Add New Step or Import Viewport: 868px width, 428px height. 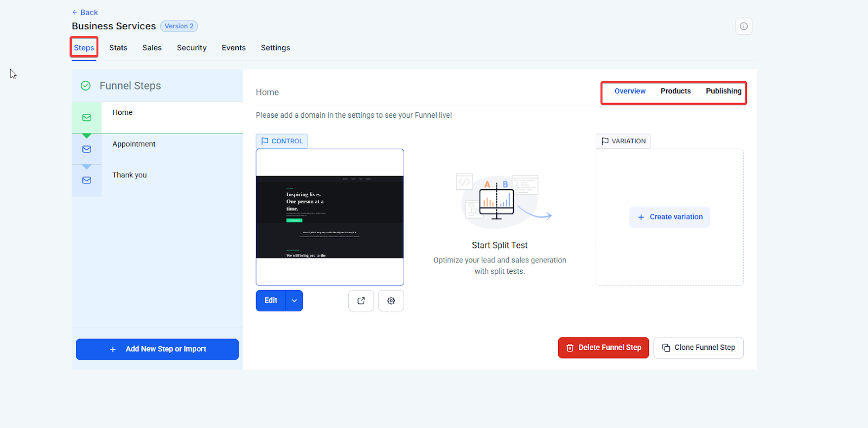pos(157,349)
